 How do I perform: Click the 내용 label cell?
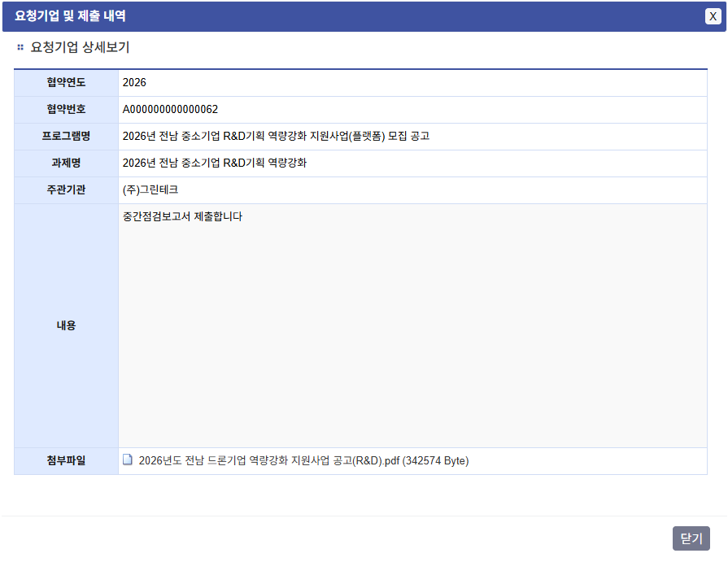[x=67, y=326]
